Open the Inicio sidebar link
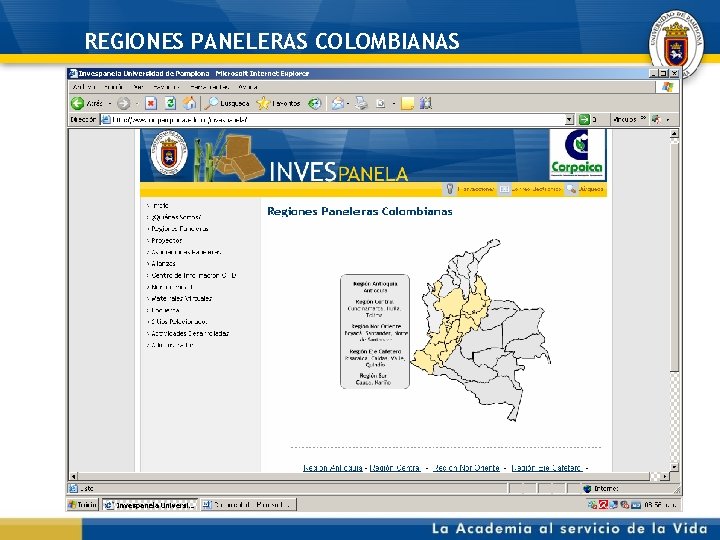Image resolution: width=720 pixels, height=540 pixels. coord(159,205)
